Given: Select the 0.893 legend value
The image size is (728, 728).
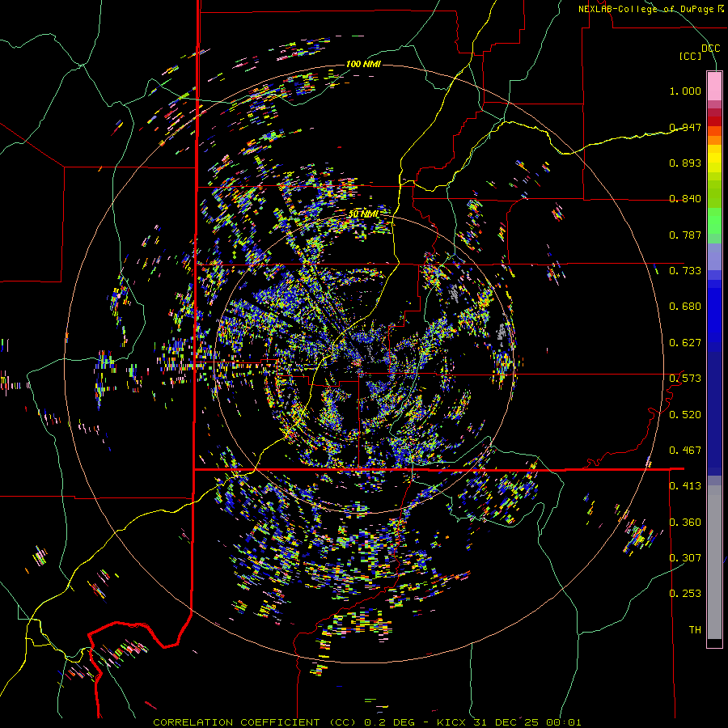Looking at the screenshot, I should point(685,163).
